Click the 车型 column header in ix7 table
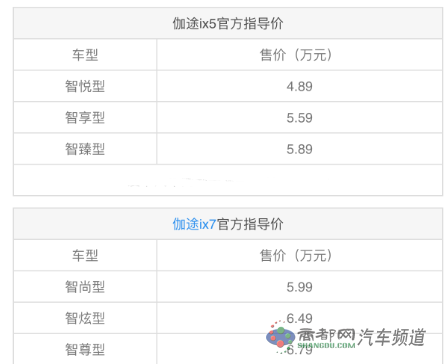 click(85, 255)
